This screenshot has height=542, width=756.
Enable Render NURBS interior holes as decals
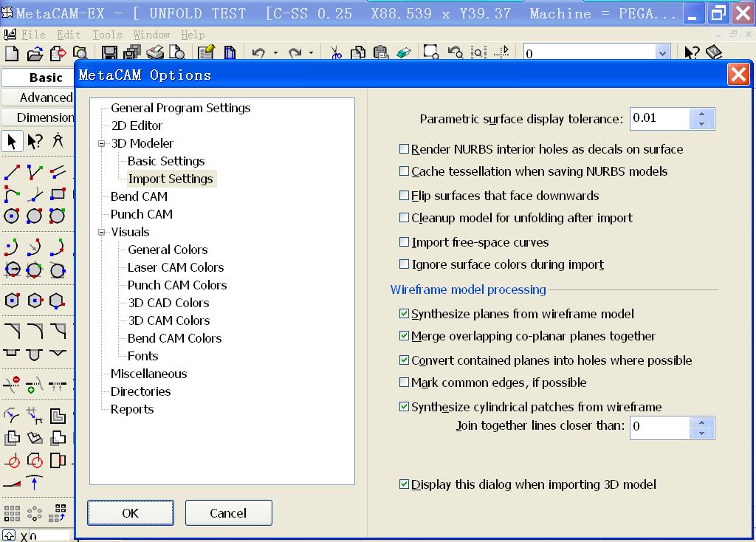point(404,149)
